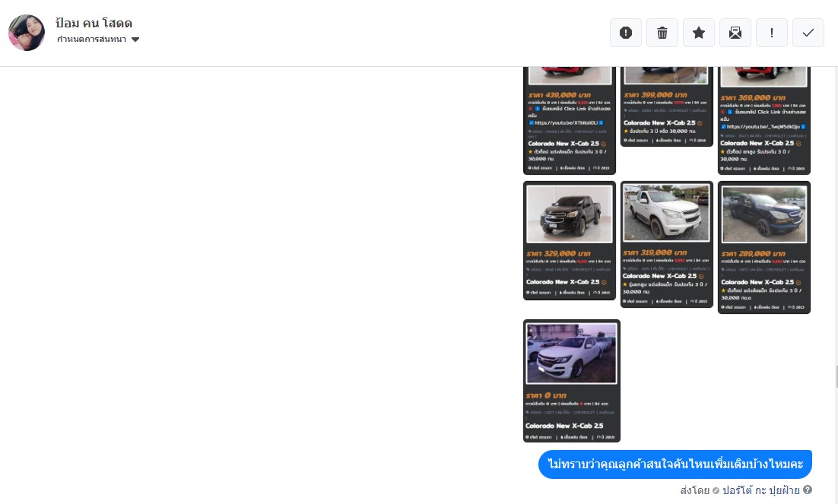Select price text ราคา 319,000 บาท
The width and height of the screenshot is (838, 504).
(x=655, y=252)
